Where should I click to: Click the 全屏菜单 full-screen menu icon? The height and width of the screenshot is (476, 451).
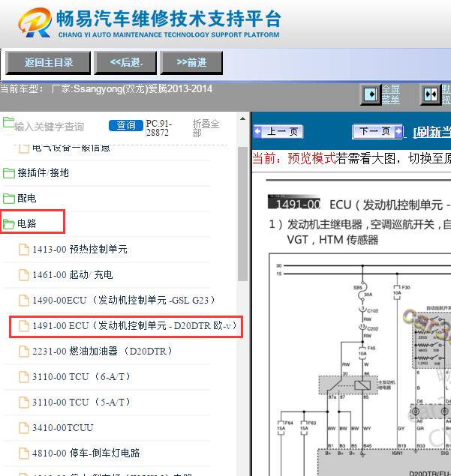tap(371, 94)
